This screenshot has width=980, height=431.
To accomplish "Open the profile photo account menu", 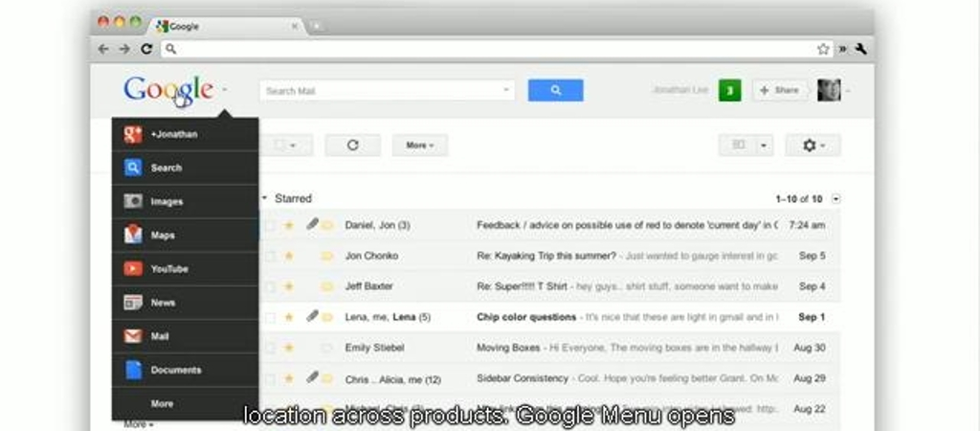I will pyautogui.click(x=829, y=91).
